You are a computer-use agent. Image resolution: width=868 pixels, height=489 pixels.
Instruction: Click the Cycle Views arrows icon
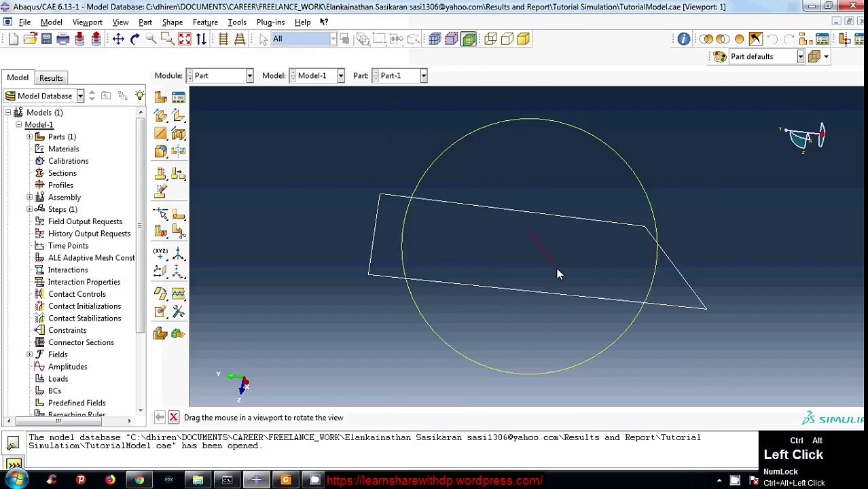pos(201,39)
